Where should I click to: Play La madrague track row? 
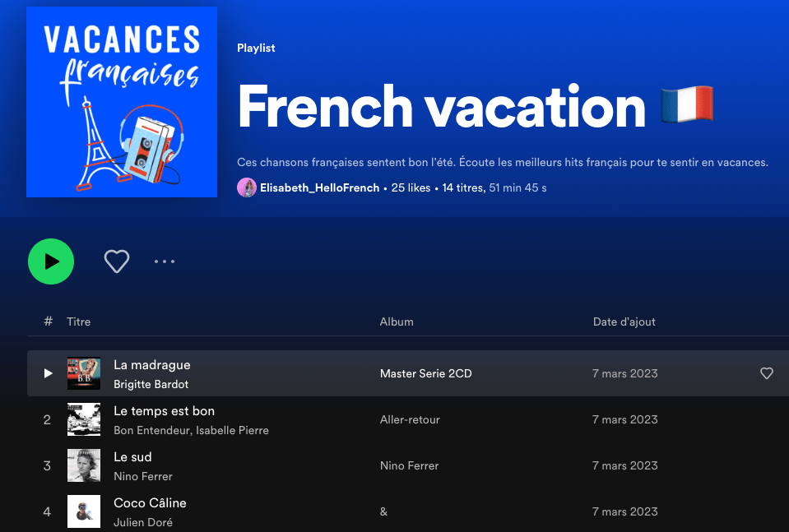tap(49, 373)
